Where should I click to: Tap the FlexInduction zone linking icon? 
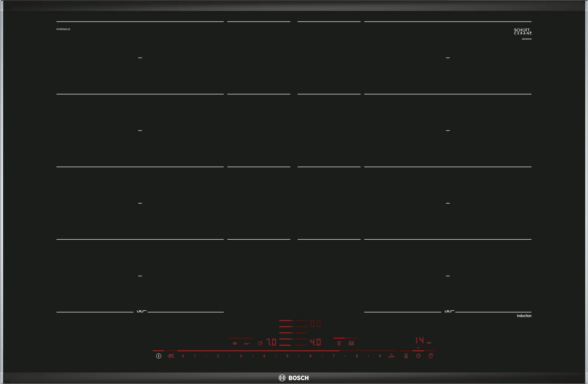coord(339,343)
